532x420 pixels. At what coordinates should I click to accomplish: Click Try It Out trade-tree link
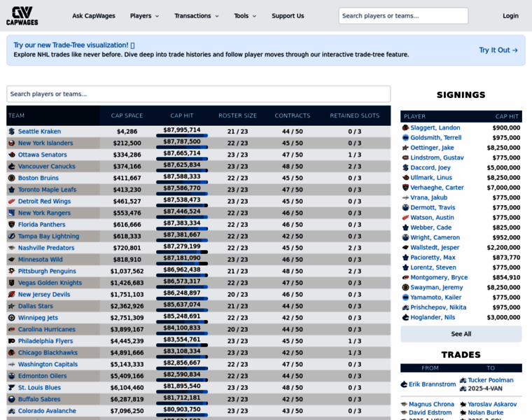(498, 50)
